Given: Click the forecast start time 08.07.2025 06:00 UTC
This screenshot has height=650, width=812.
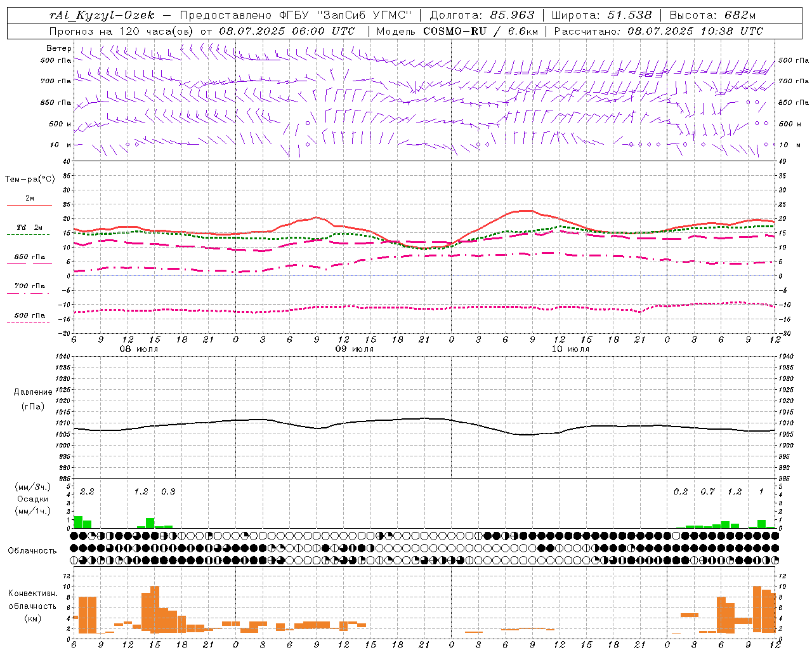Looking at the screenshot, I should click(x=287, y=31).
